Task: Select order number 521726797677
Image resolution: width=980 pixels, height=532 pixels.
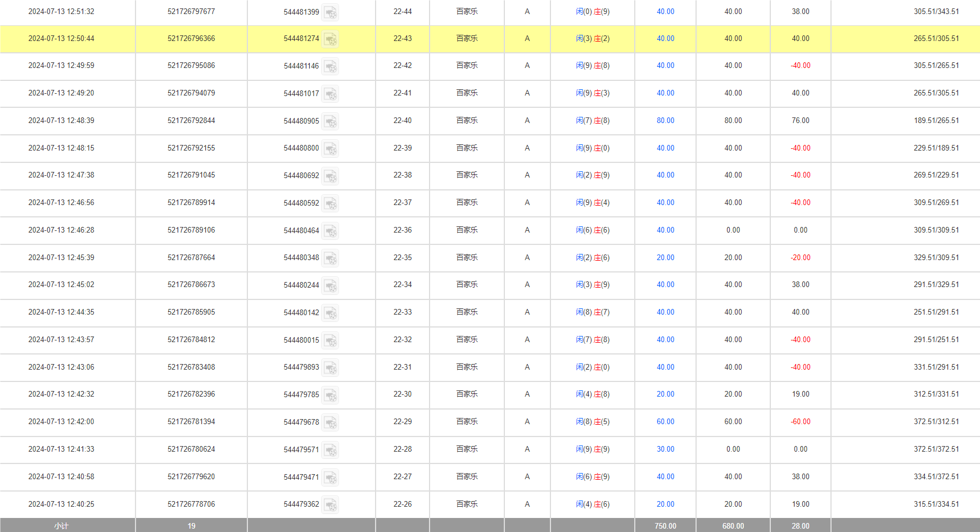Action: point(191,11)
